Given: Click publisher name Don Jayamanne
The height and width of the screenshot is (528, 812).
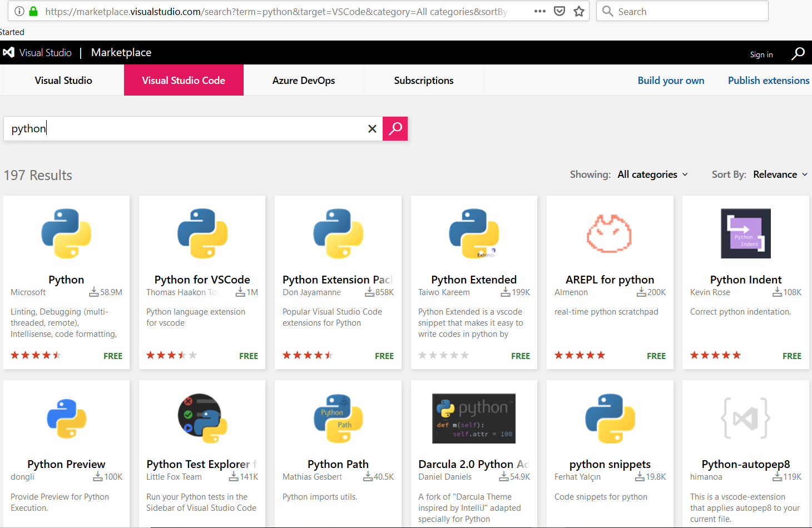Looking at the screenshot, I should tap(311, 292).
